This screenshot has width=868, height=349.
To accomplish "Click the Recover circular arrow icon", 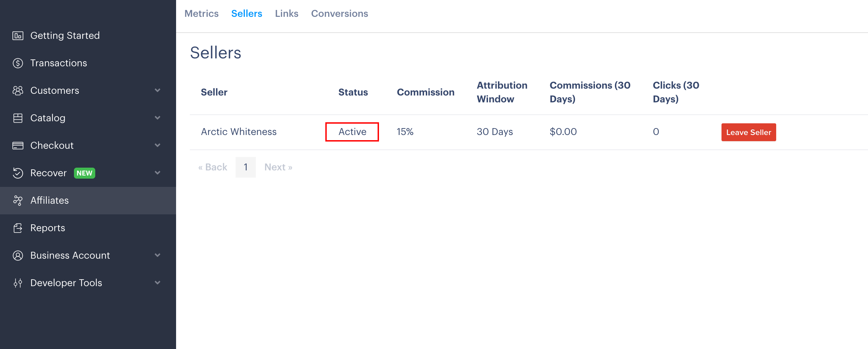I will [x=18, y=173].
